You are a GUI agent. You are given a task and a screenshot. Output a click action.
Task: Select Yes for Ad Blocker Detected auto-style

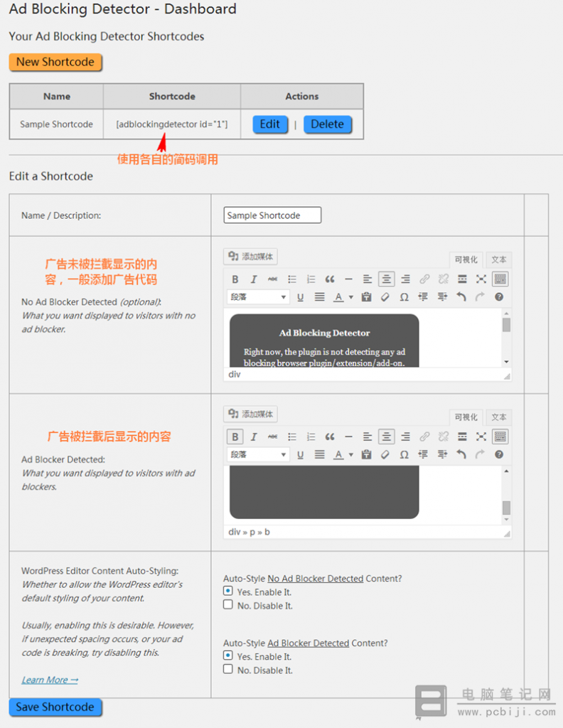(228, 655)
